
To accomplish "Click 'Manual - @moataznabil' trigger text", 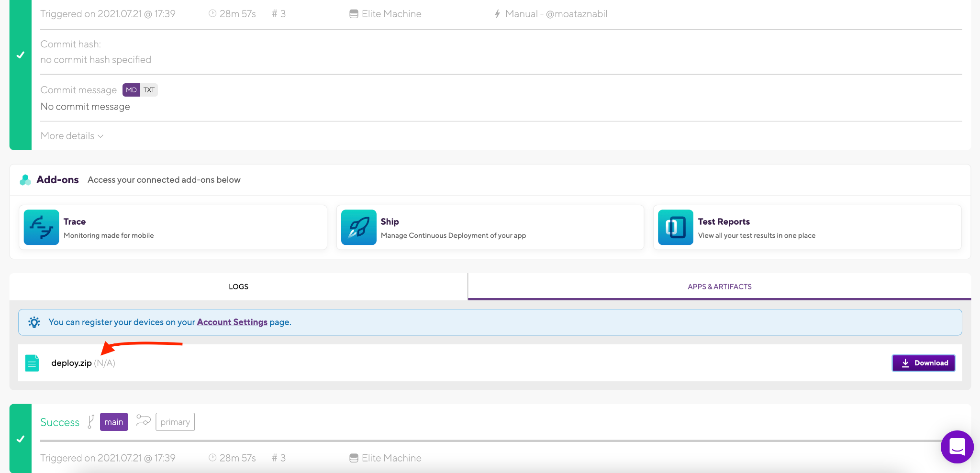I will (556, 14).
